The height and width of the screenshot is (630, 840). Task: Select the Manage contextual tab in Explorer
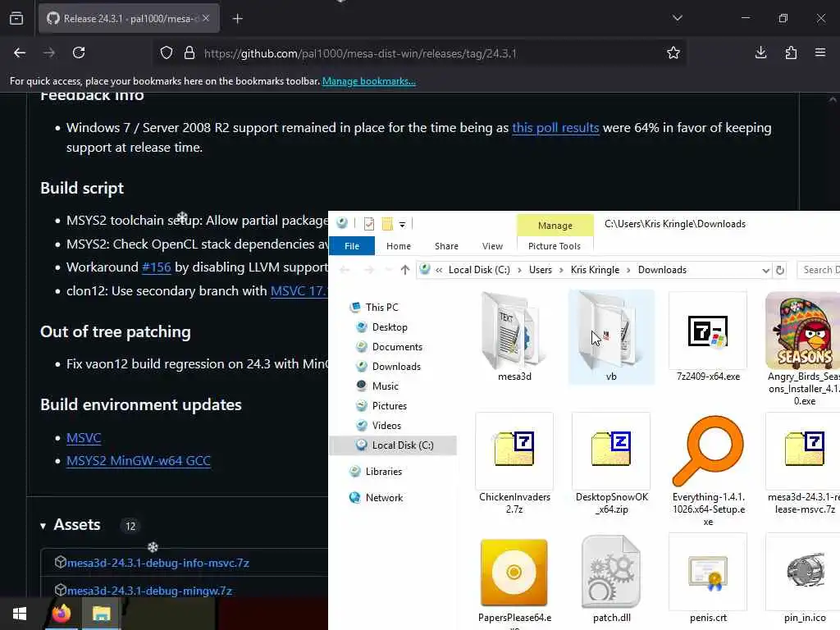[x=555, y=226]
